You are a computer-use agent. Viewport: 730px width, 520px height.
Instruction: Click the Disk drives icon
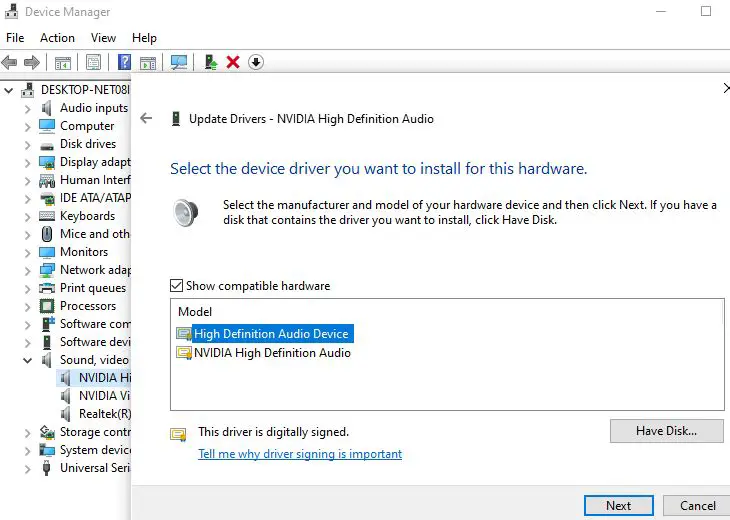[47, 146]
